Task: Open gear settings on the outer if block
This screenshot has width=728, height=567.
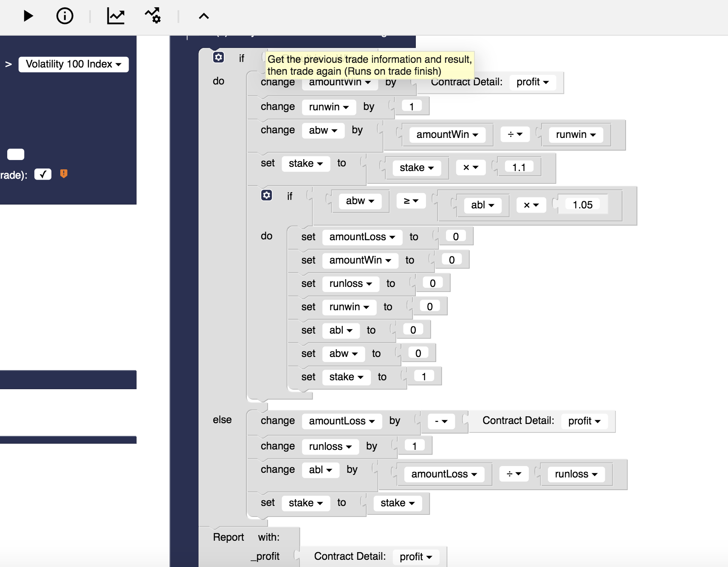Action: click(218, 57)
